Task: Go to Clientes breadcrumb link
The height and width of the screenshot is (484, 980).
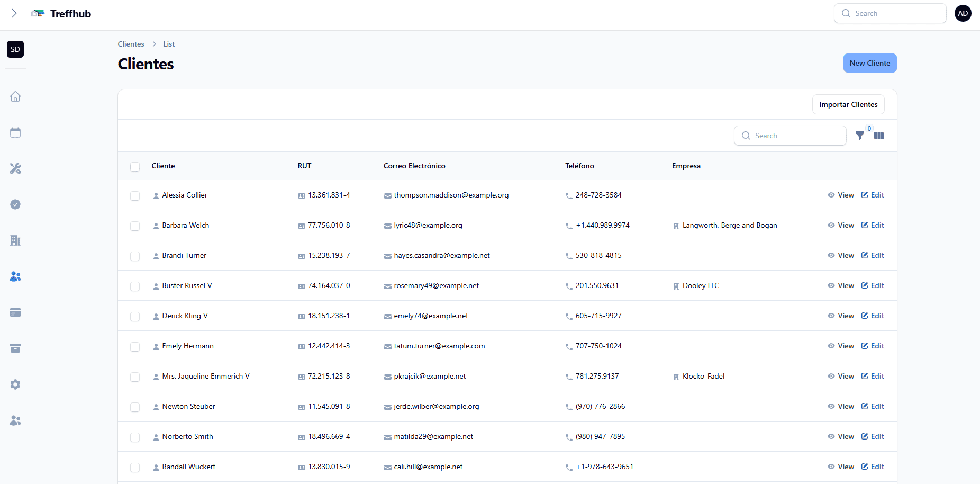Action: (x=131, y=44)
